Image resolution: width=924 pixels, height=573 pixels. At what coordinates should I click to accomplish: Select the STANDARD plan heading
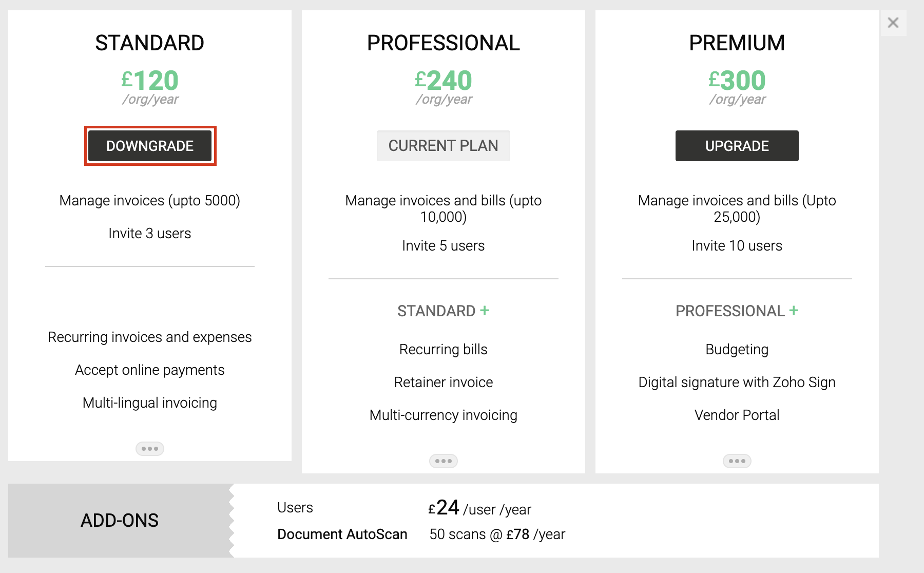pyautogui.click(x=150, y=43)
